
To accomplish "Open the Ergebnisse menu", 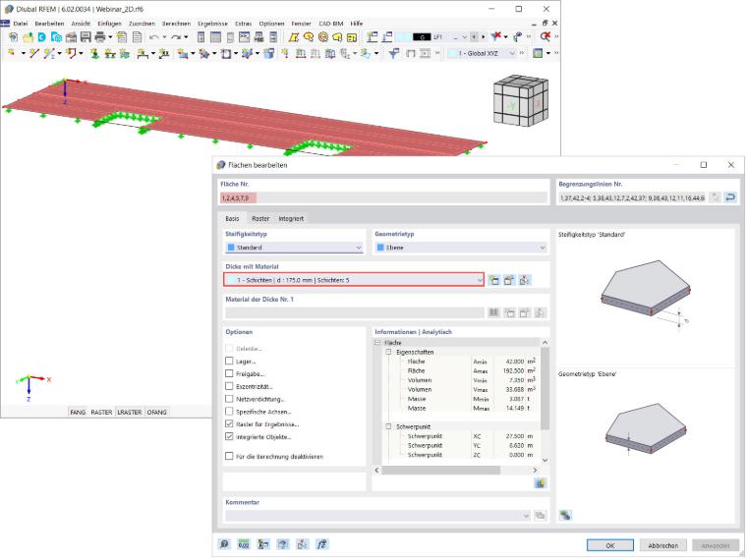I will [213, 24].
